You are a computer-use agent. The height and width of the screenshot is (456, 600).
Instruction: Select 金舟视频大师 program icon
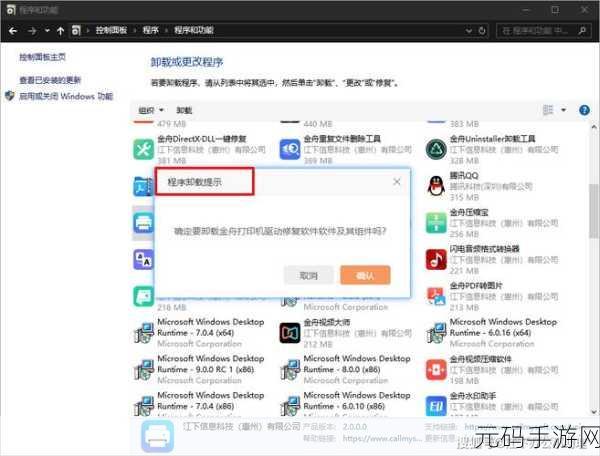[x=290, y=333]
